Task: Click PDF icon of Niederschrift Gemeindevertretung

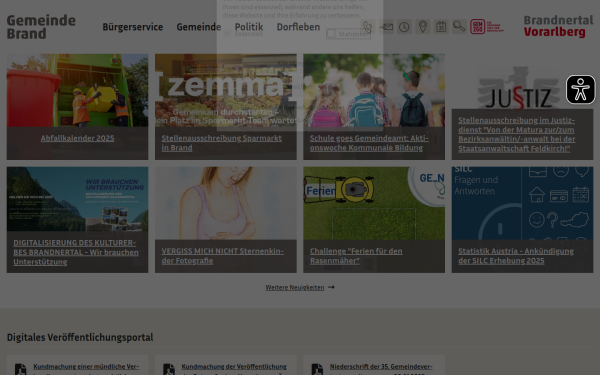Action: (317, 369)
